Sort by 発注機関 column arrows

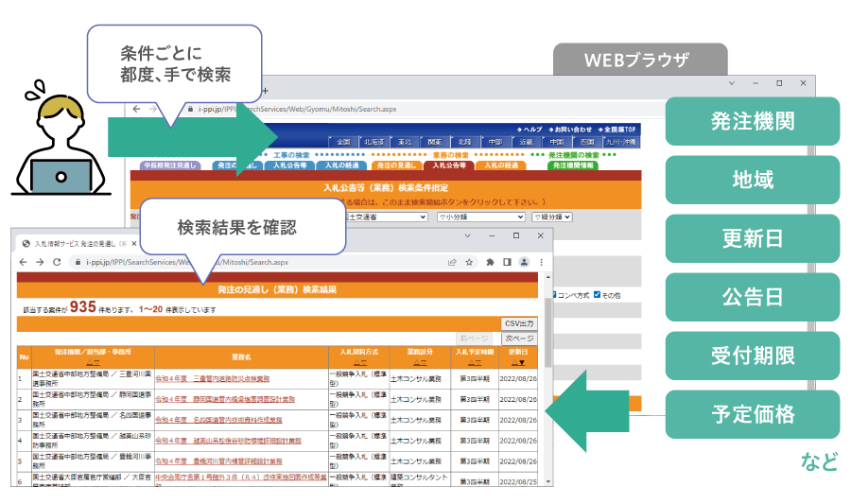point(93,362)
